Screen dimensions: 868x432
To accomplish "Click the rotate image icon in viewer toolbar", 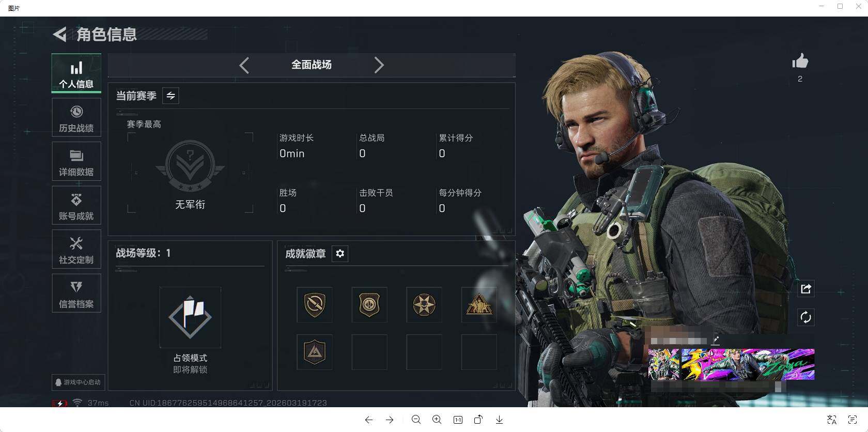I will pos(478,420).
